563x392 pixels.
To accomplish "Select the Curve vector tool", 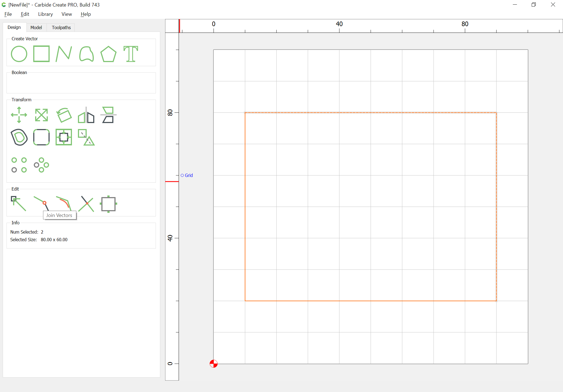I will tap(86, 54).
